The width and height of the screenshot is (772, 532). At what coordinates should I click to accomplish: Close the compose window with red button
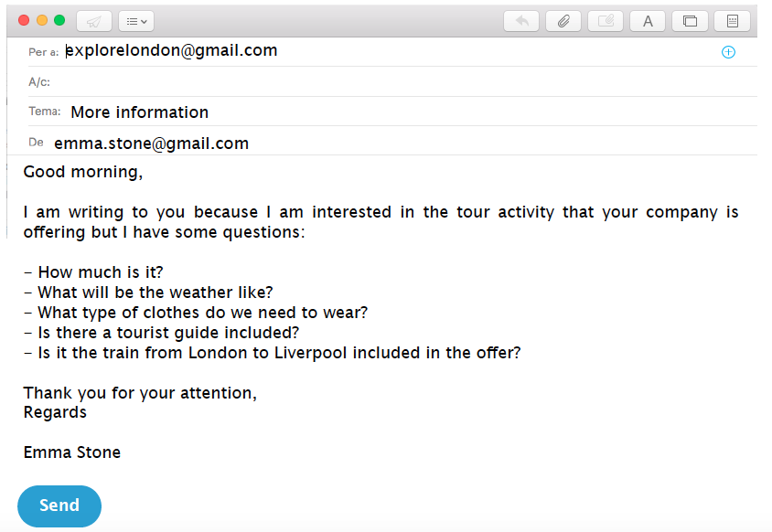click(x=24, y=20)
